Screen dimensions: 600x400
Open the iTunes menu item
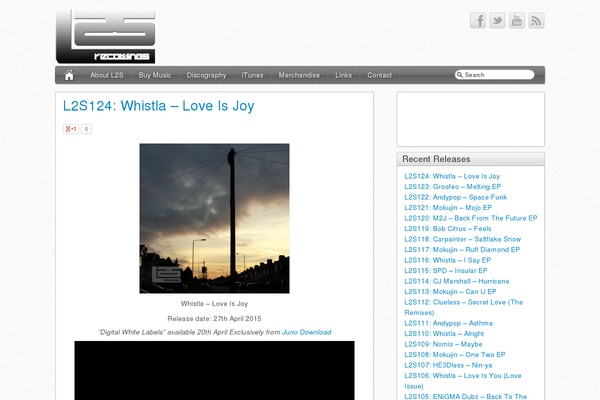point(253,75)
